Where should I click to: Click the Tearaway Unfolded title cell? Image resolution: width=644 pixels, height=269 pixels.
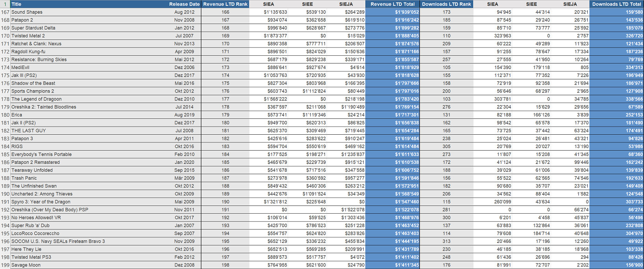(32, 170)
